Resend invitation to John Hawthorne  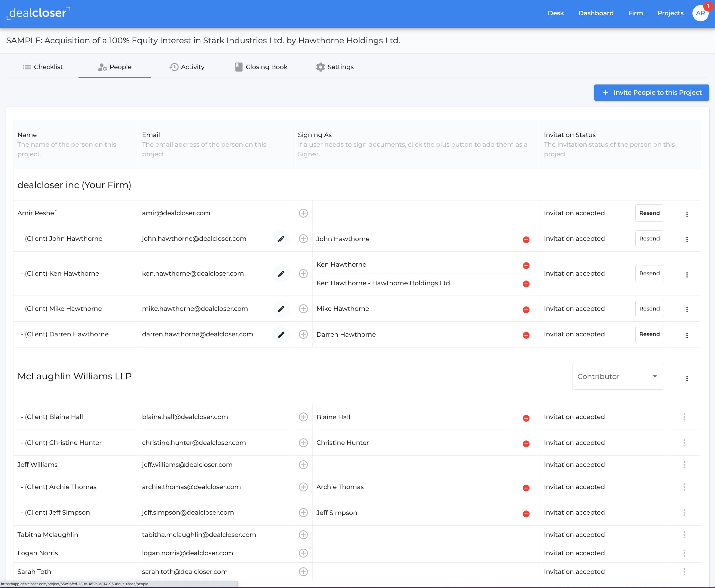649,239
